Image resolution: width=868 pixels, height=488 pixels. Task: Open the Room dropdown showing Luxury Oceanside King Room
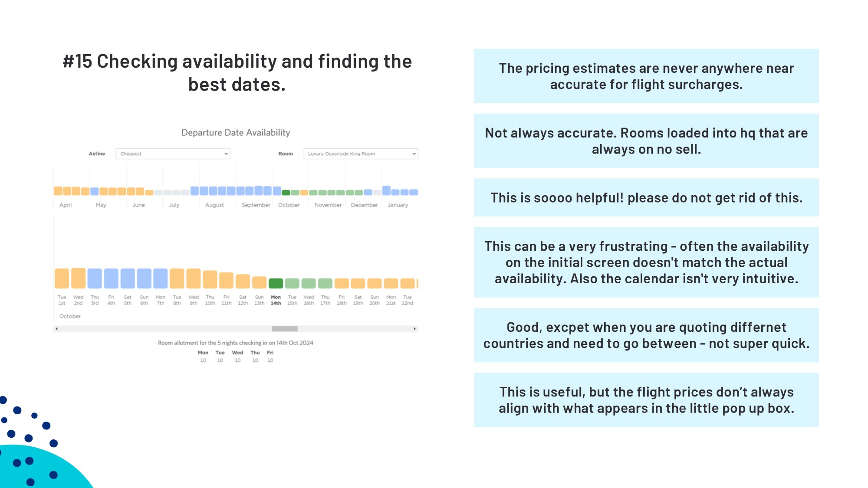[x=361, y=154]
